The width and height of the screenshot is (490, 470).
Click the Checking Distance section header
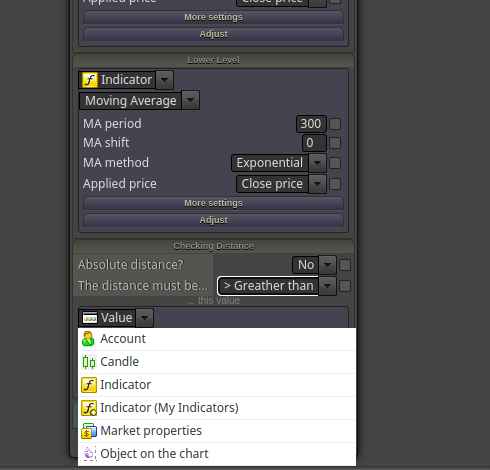[x=213, y=246]
